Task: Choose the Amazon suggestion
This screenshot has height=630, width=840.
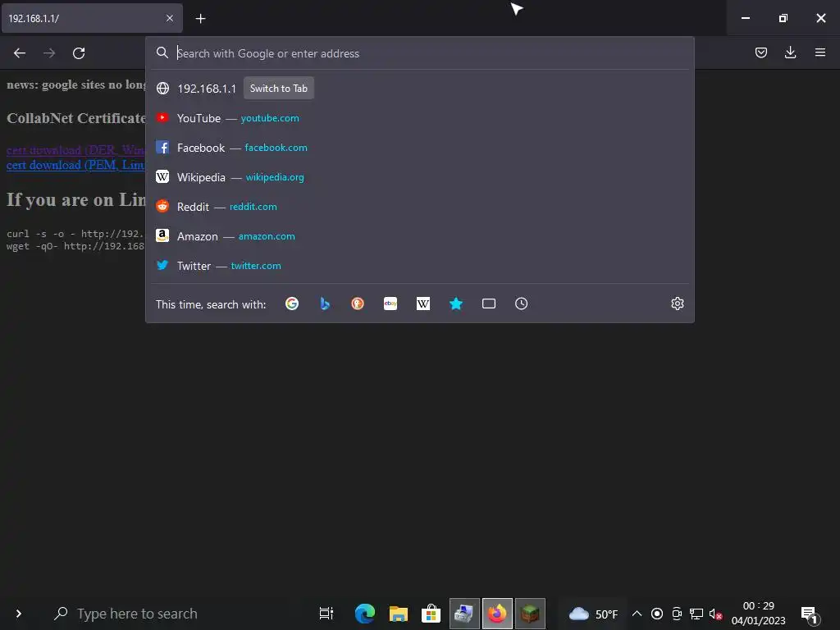Action: 420,235
